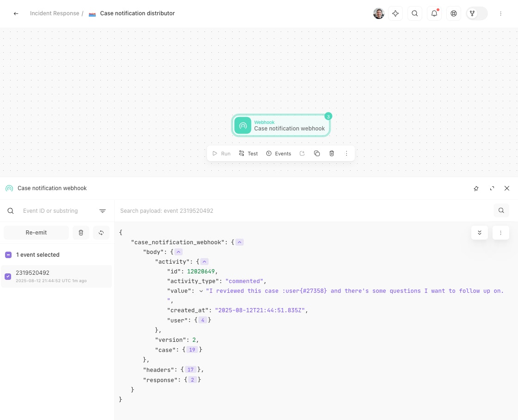The height and width of the screenshot is (420, 518).
Task: Delete the webhook node via trash icon
Action: coord(332,154)
